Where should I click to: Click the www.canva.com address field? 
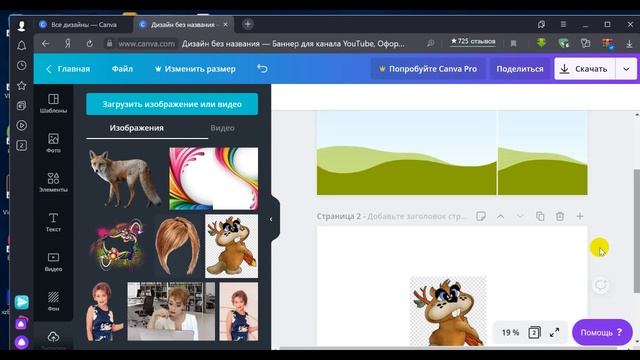click(x=146, y=43)
